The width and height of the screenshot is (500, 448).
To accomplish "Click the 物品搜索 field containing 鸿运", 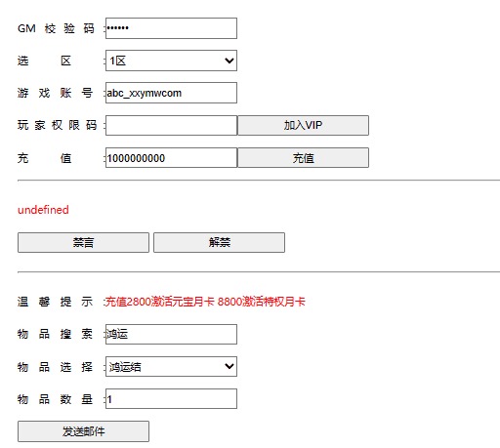I will coord(171,334).
